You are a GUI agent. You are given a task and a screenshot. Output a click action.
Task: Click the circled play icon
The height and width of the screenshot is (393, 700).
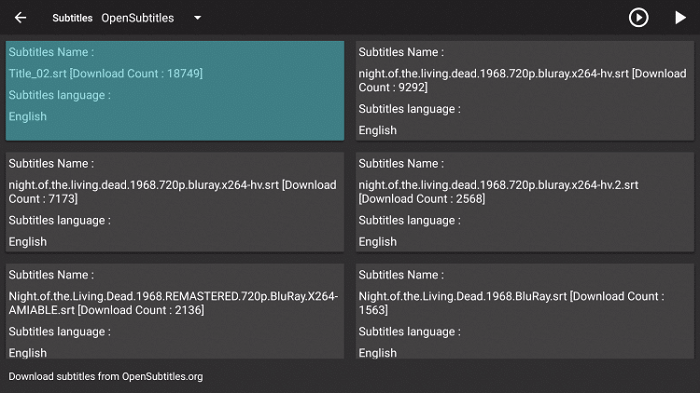tap(638, 18)
